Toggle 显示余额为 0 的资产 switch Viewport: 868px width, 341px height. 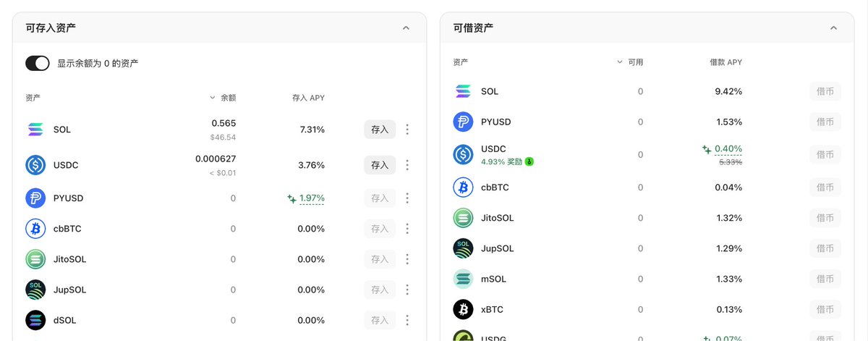38,63
